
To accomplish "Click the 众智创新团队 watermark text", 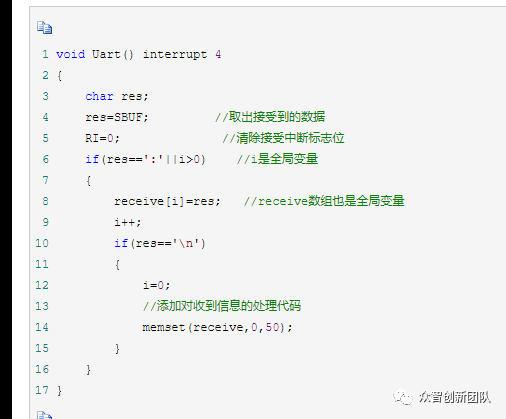I will (x=455, y=397).
